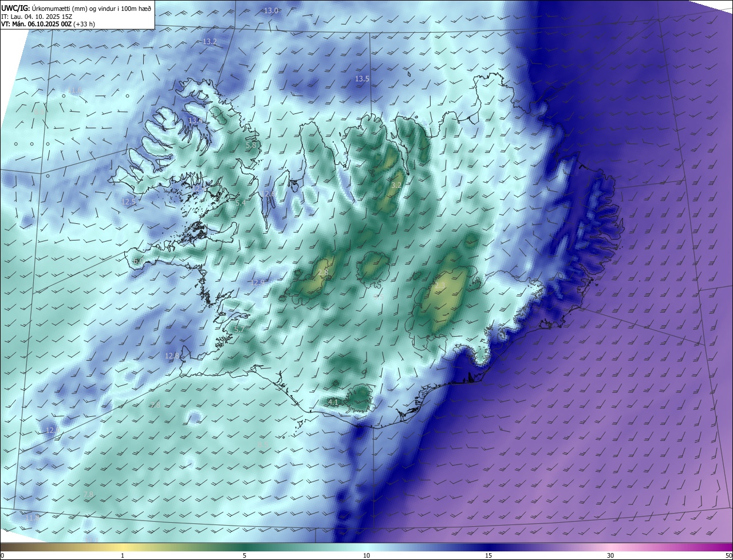Click the 13.0 value label on map
The width and height of the screenshot is (733, 560).
(271, 11)
